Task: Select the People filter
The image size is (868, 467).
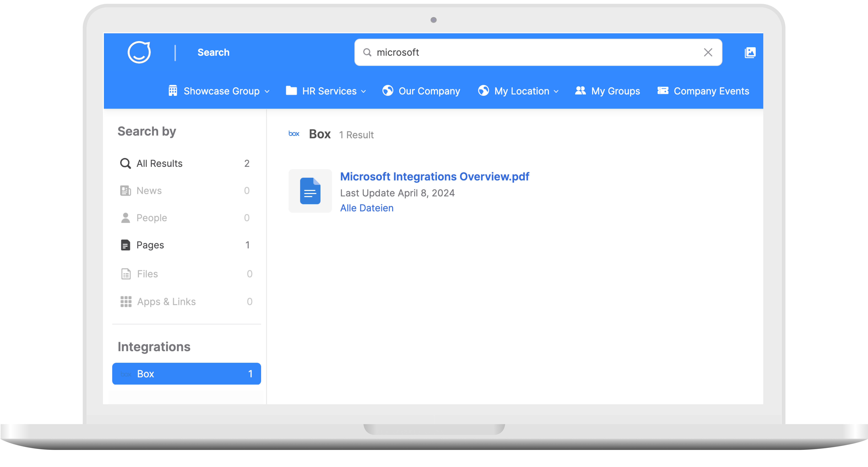Action: tap(186, 218)
